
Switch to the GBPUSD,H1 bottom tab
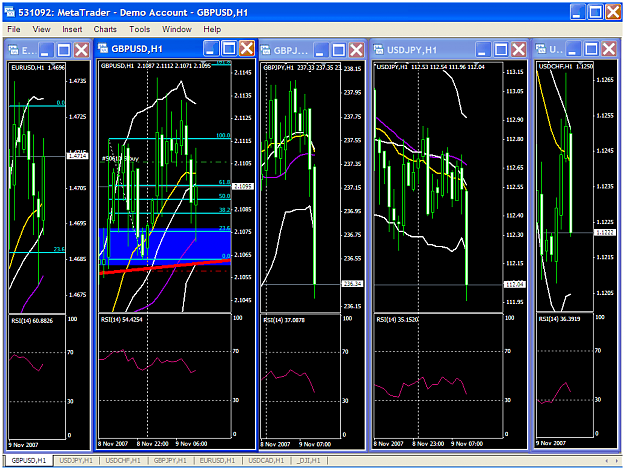click(29, 460)
